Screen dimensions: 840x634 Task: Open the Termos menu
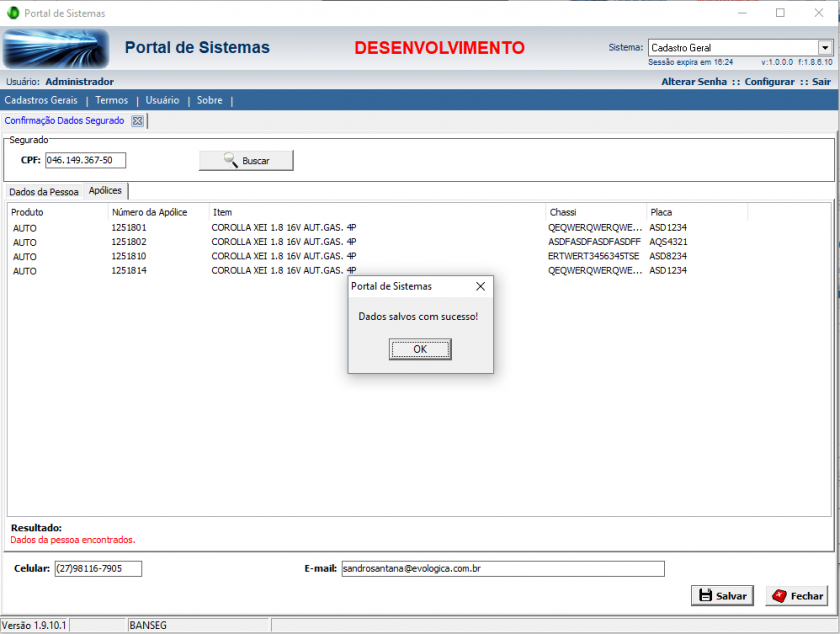click(x=111, y=100)
